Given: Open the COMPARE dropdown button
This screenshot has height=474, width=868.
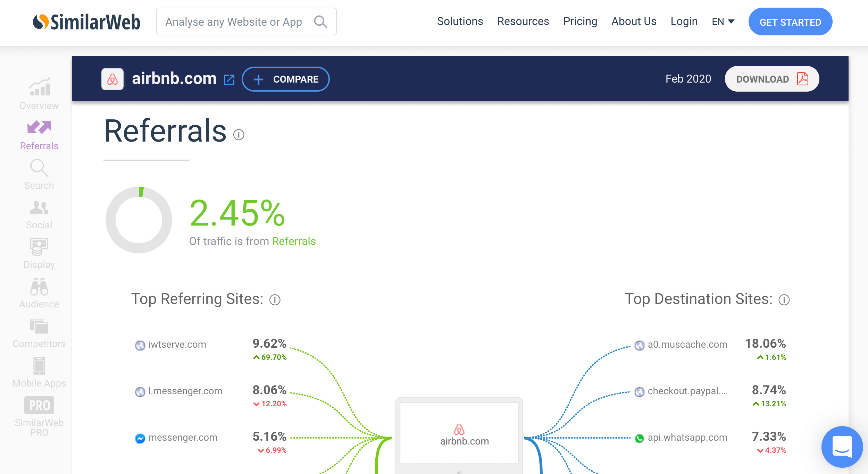Looking at the screenshot, I should point(285,79).
